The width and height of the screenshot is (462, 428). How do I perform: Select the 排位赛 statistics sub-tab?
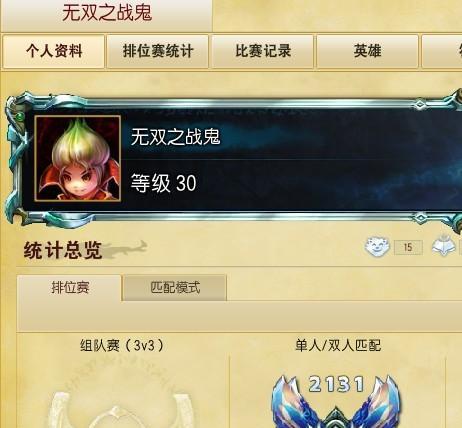click(x=70, y=288)
